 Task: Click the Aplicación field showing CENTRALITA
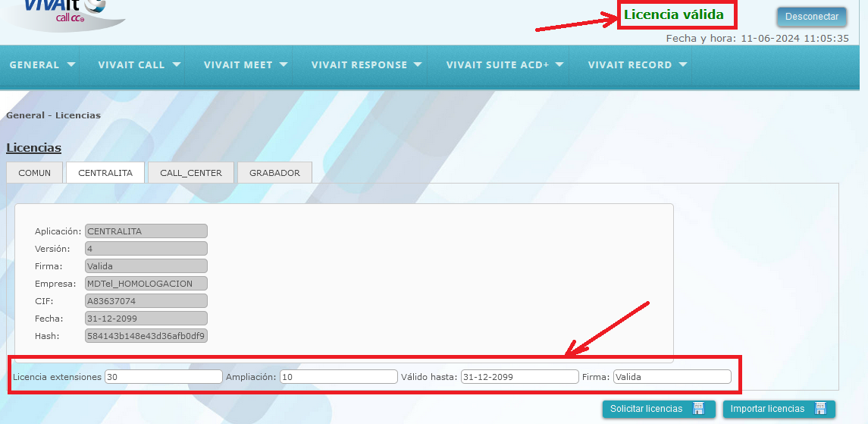coord(146,231)
